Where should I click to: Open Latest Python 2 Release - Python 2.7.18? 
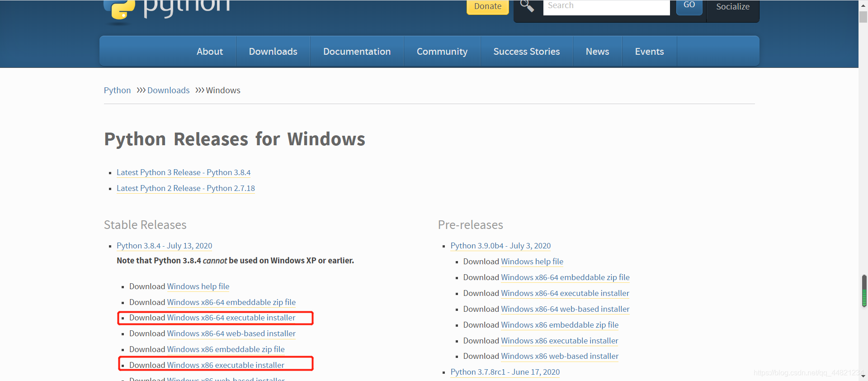(x=186, y=188)
